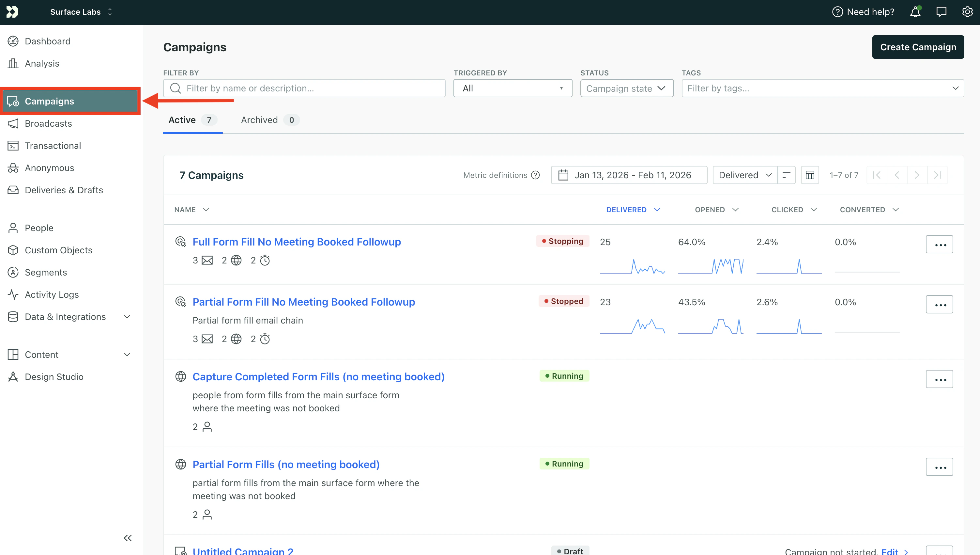
Task: Go to previous page arrow
Action: click(897, 175)
